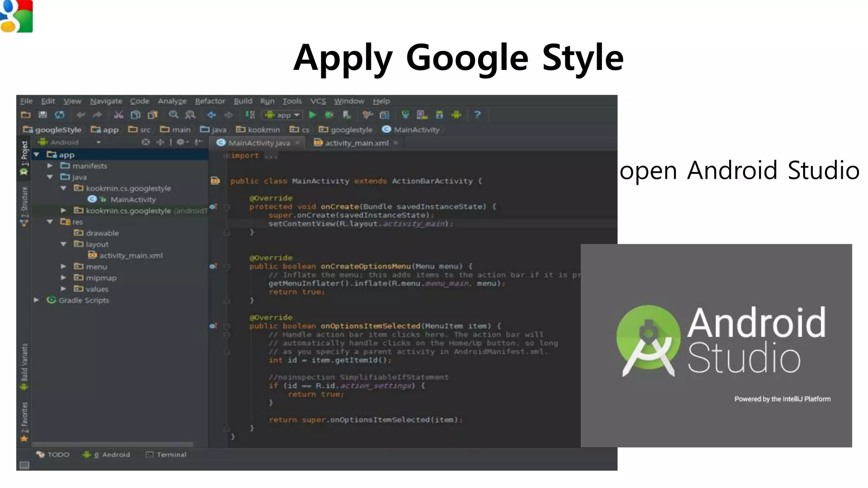This screenshot has width=868, height=488.
Task: Open the SDK Manager icon
Action: pyautogui.click(x=440, y=115)
